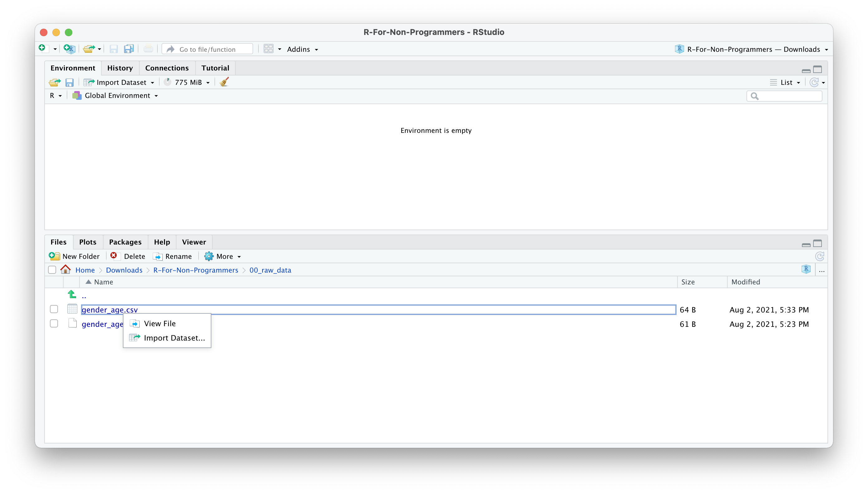Toggle the select-all checkbox in the path bar
This screenshot has width=868, height=494.
52,270
